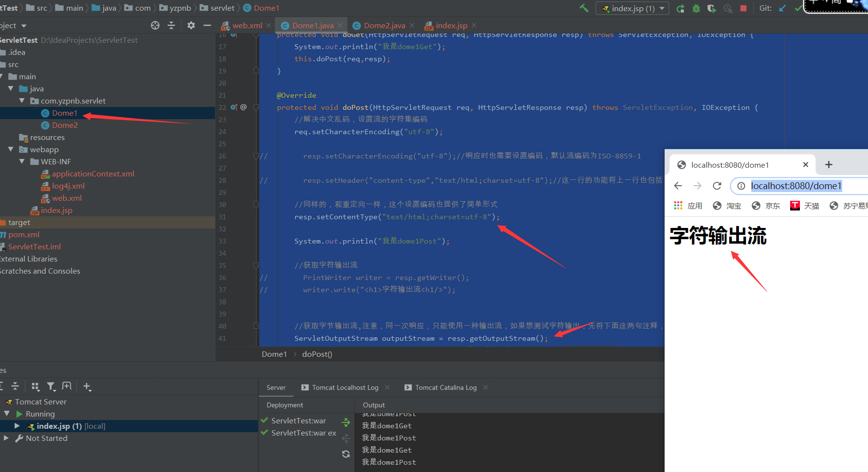Collapse the WEB-INF folder node
This screenshot has height=472, width=868.
(22, 161)
